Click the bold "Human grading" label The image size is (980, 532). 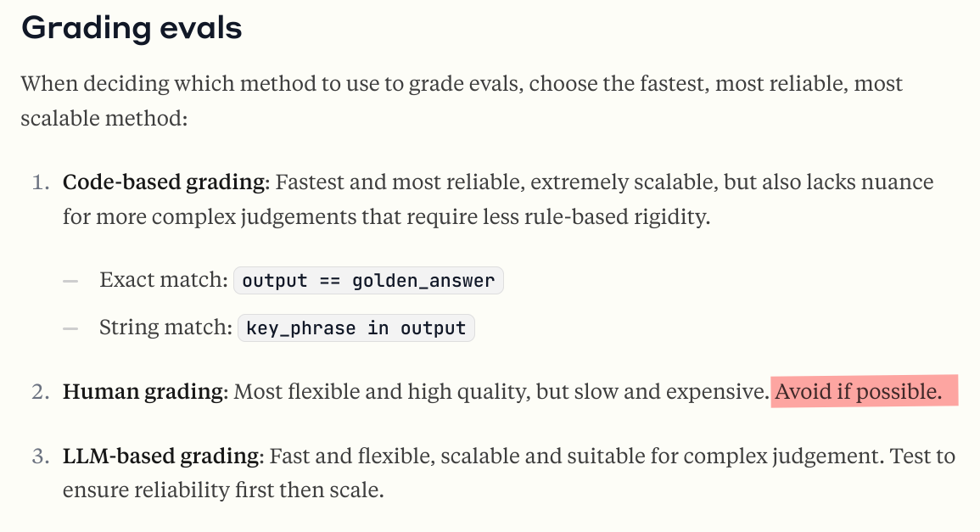click(142, 392)
